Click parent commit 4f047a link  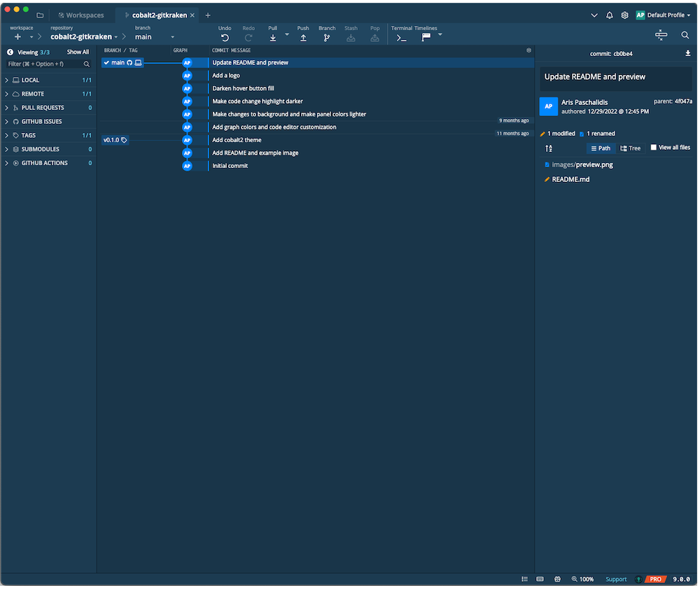685,101
